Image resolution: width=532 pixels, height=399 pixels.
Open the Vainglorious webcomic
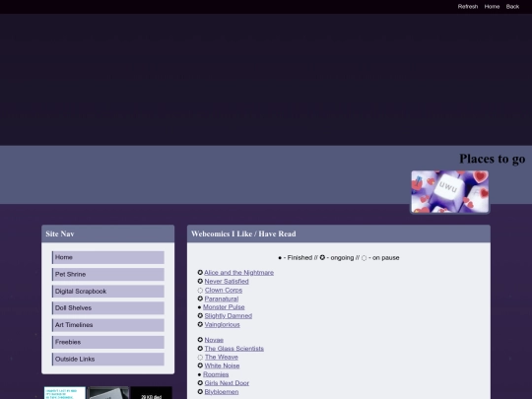[222, 325]
